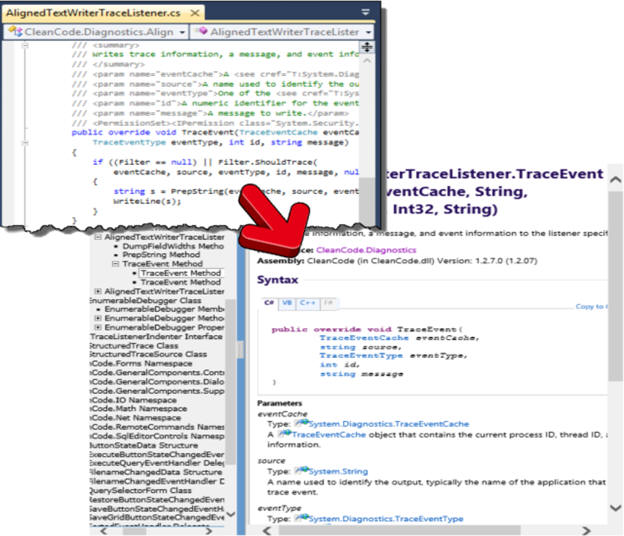The height and width of the screenshot is (536, 624).
Task: Click the blue splitter grip between panes
Action: (240, 349)
